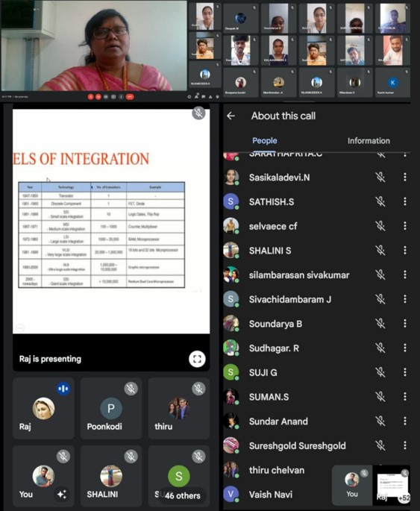Open more options for SHALINI S

(405, 251)
